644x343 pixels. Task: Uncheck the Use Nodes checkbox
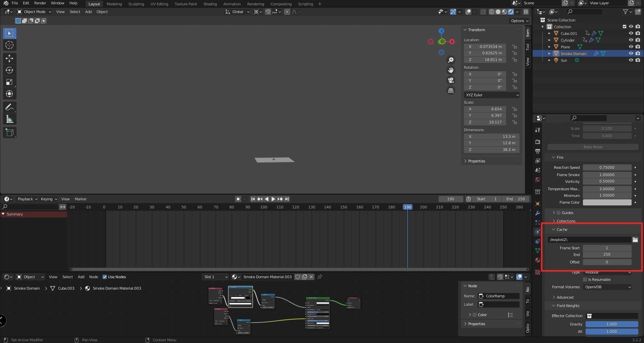pos(105,277)
